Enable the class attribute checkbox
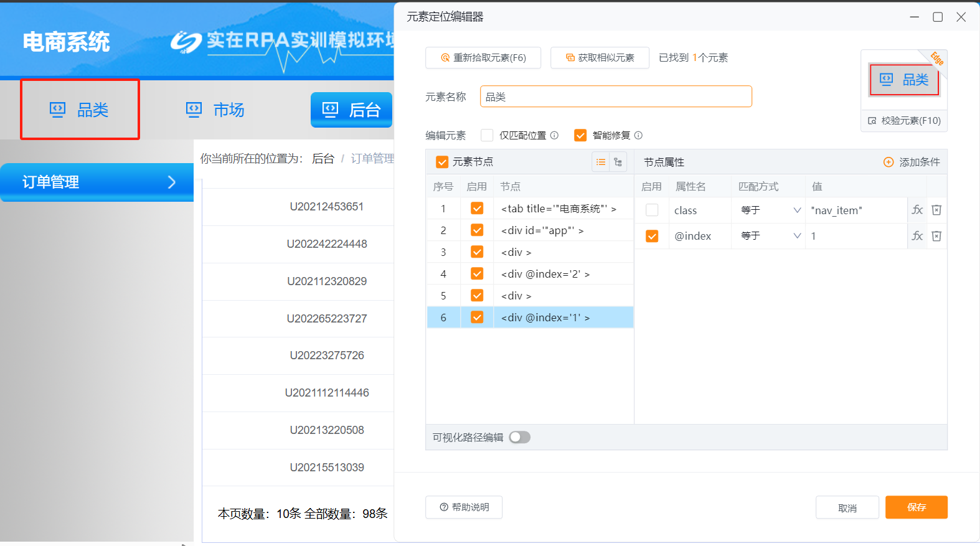 click(x=652, y=210)
